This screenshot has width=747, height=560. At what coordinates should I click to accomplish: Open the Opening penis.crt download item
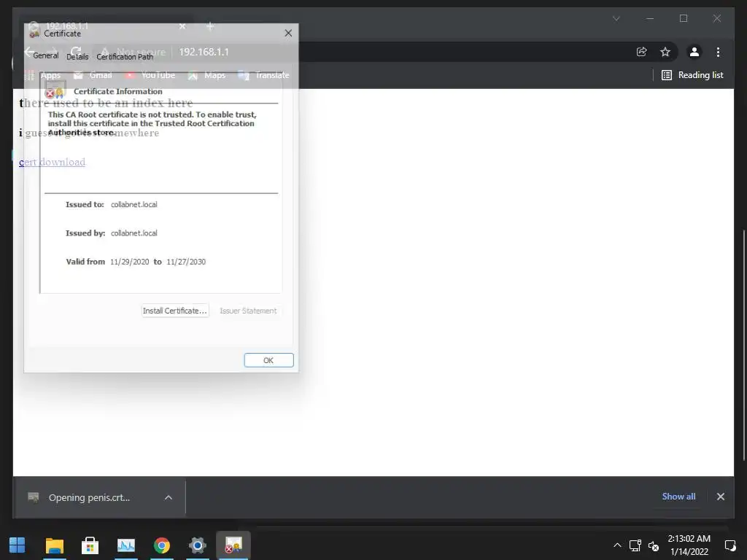click(x=89, y=497)
